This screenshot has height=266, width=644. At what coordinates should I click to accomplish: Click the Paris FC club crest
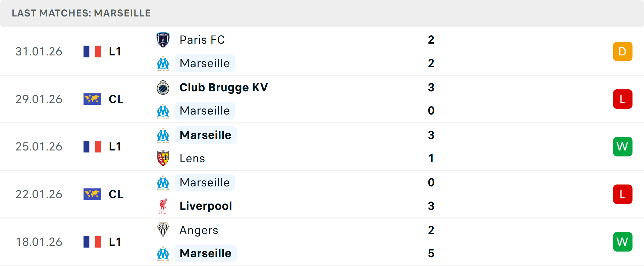tap(163, 40)
